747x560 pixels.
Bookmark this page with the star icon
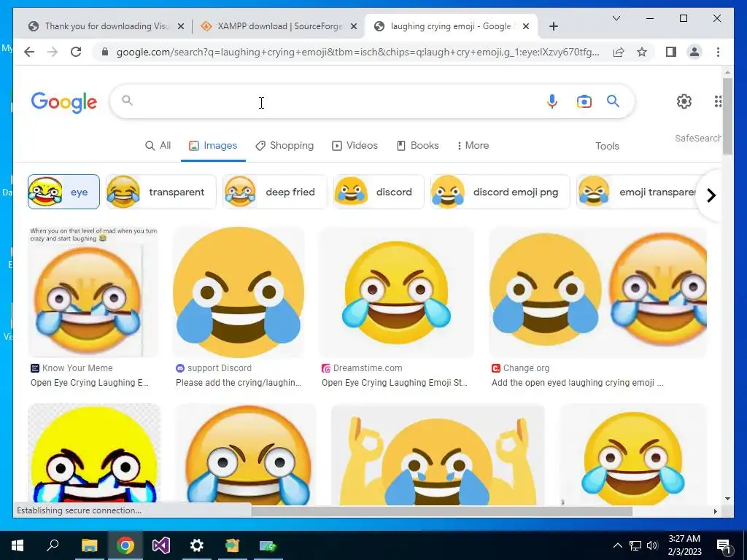(642, 52)
